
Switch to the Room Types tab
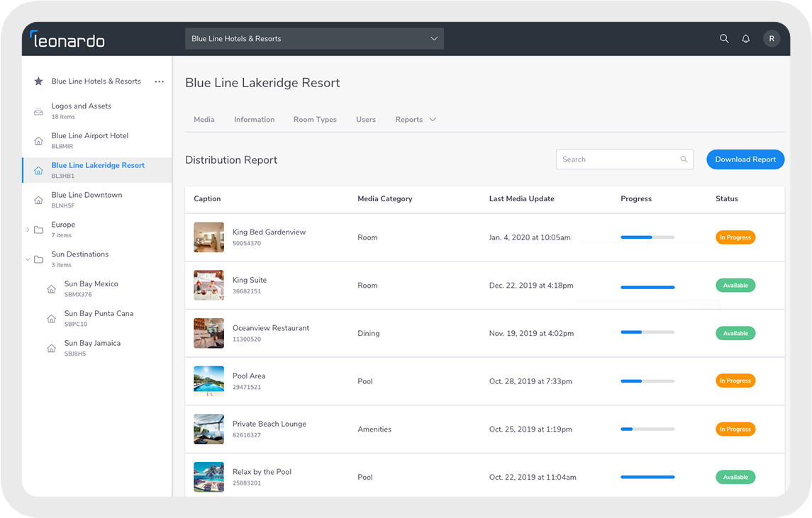pos(315,120)
